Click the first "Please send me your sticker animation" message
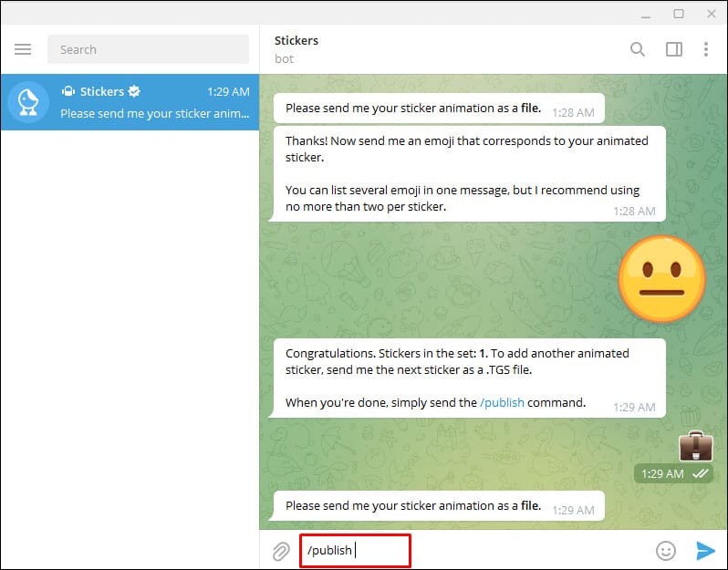728x570 pixels. click(x=439, y=109)
